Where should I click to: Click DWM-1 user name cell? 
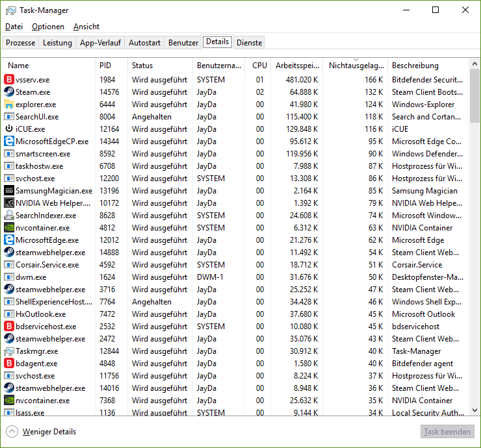210,277
